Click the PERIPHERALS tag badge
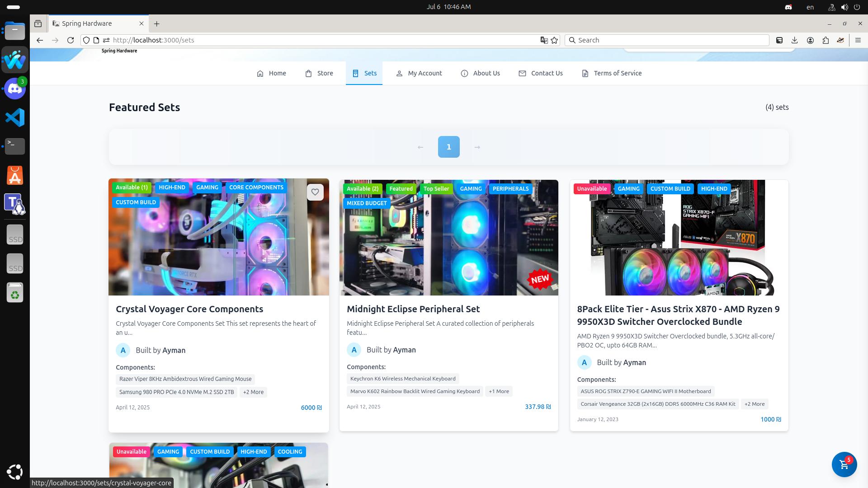Viewport: 868px width, 488px height. (510, 189)
